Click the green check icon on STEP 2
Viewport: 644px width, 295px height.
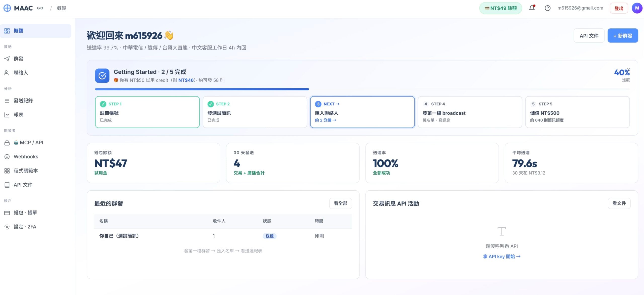(211, 104)
